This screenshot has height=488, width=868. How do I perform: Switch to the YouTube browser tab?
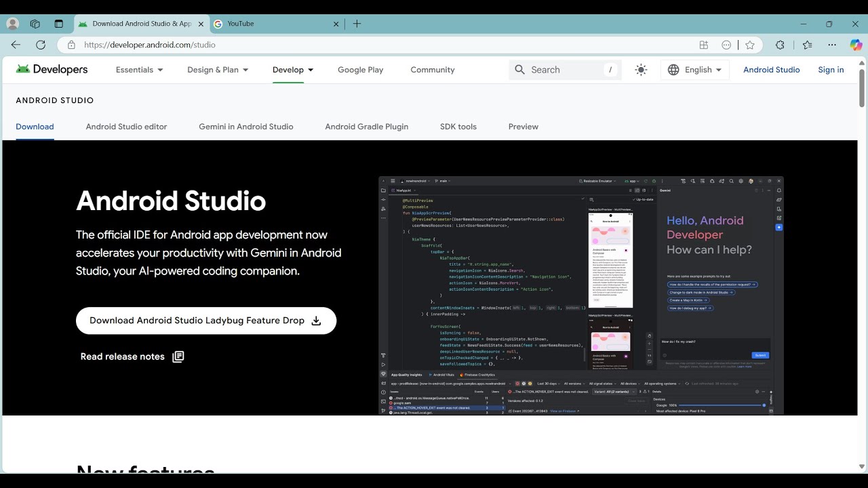click(276, 24)
